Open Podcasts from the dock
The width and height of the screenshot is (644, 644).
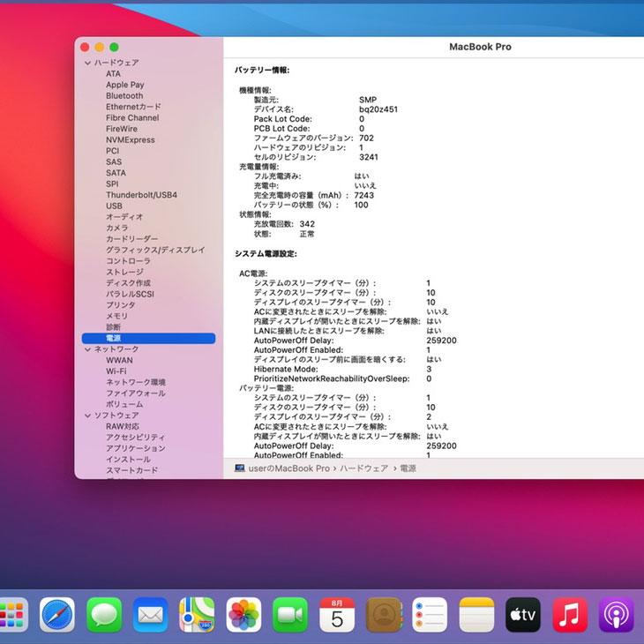point(617,614)
